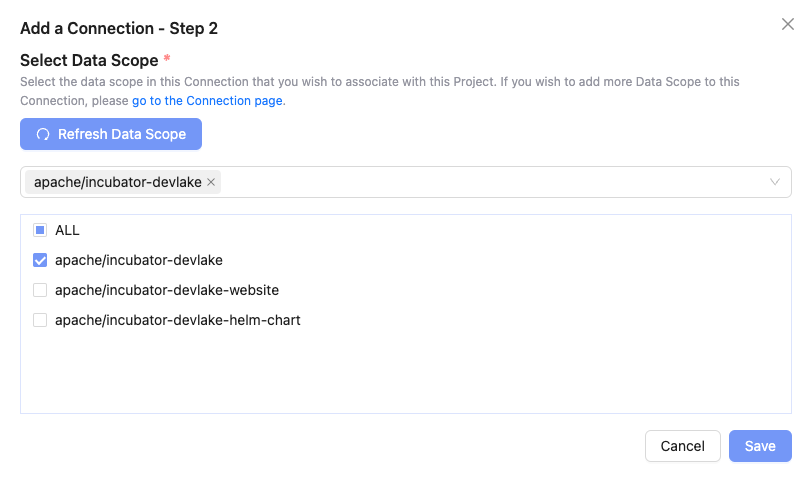812x477 pixels.
Task: Select the apache/incubator-devlake-website row label
Action: coord(167,290)
